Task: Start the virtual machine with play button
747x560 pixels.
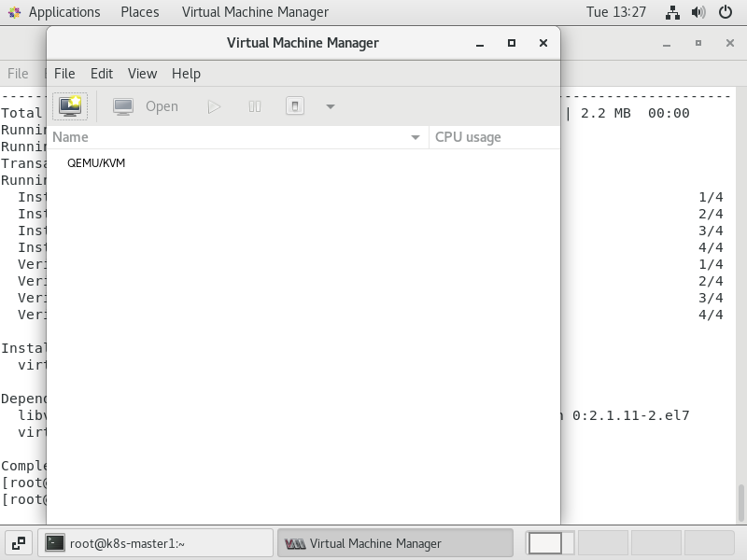Action: point(214,106)
